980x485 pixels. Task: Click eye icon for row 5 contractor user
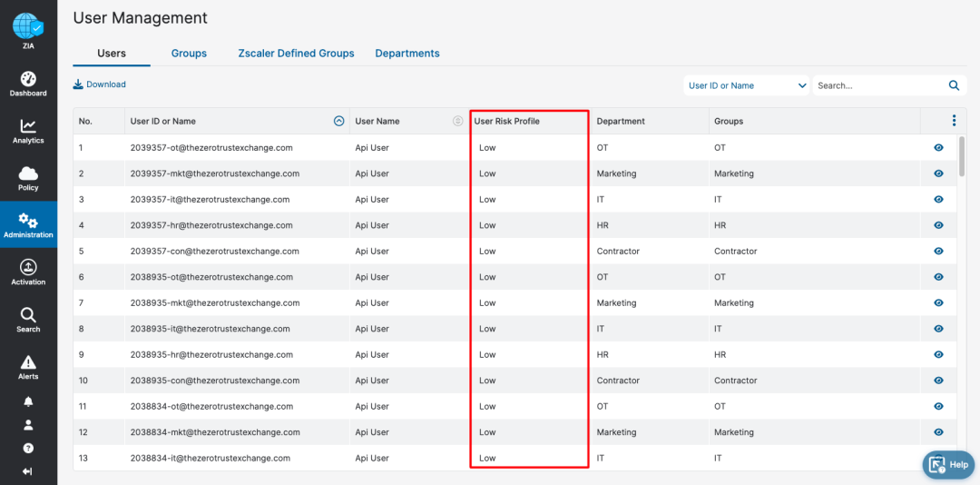(938, 252)
